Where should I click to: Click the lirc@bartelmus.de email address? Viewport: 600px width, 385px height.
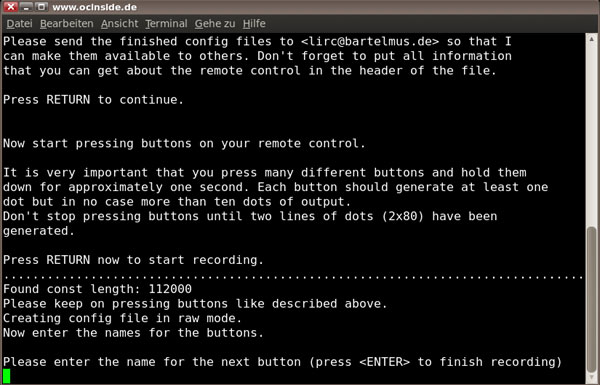(x=370, y=41)
